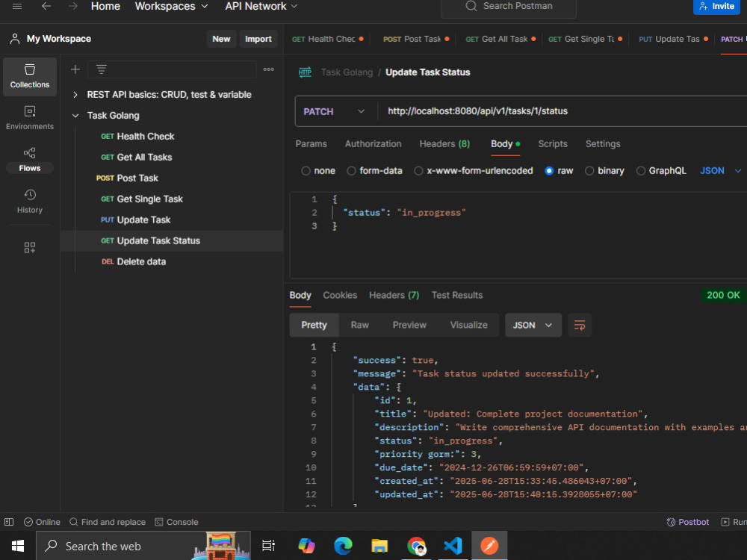Click Task Golang in the breadcrumb

point(347,72)
